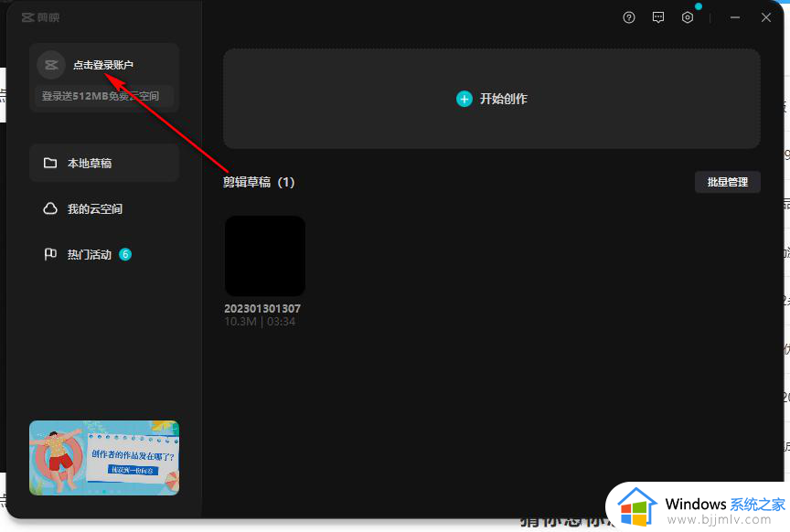Select the draft name 202301301307

262,308
